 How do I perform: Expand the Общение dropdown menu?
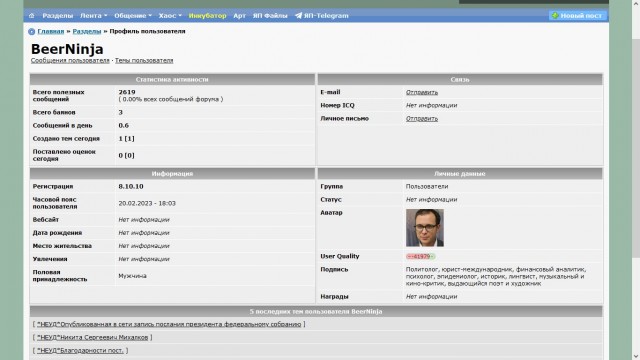coord(133,16)
